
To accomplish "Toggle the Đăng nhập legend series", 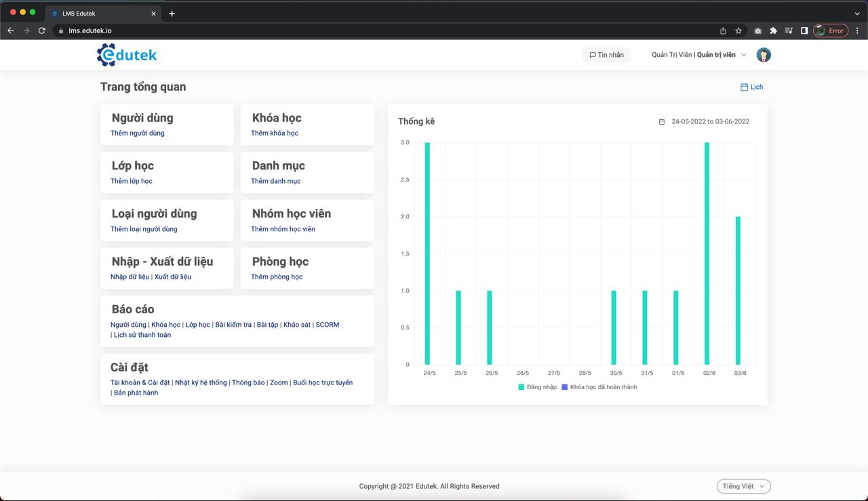I will pos(538,387).
